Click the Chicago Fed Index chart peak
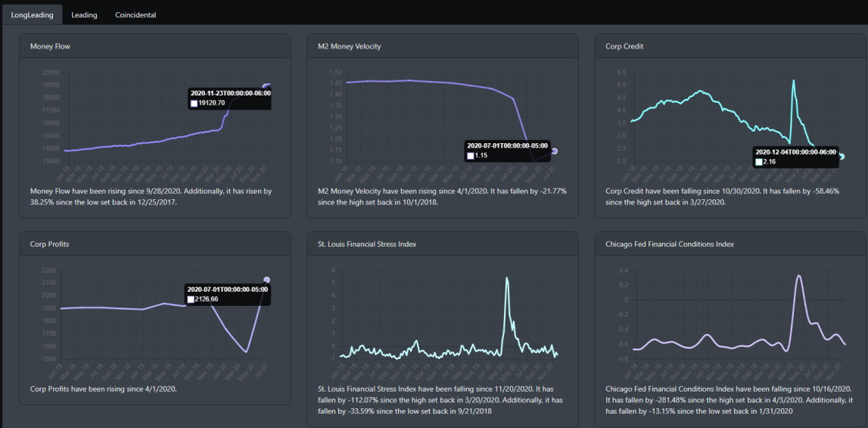Screen dimensions: 868x428 (x=799, y=276)
